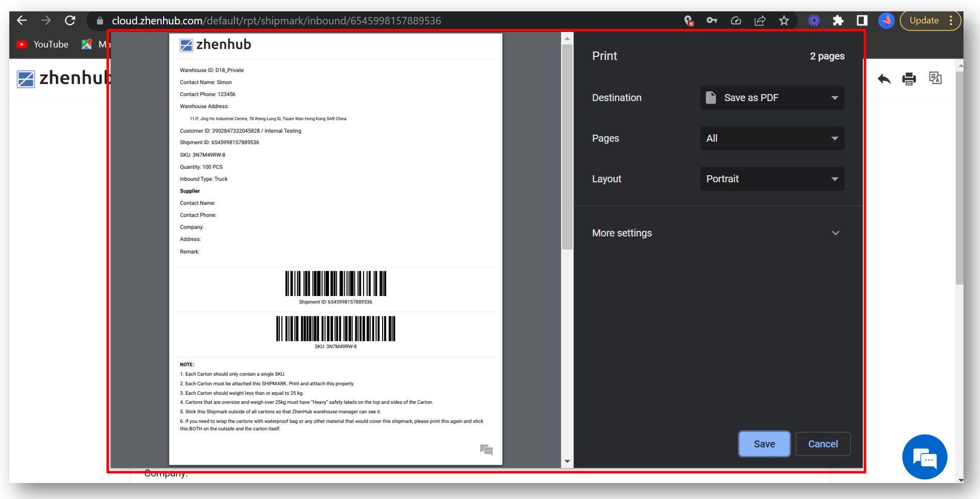Click the "Quantity: 100 PCS" line
This screenshot has height=499, width=980.
click(201, 167)
